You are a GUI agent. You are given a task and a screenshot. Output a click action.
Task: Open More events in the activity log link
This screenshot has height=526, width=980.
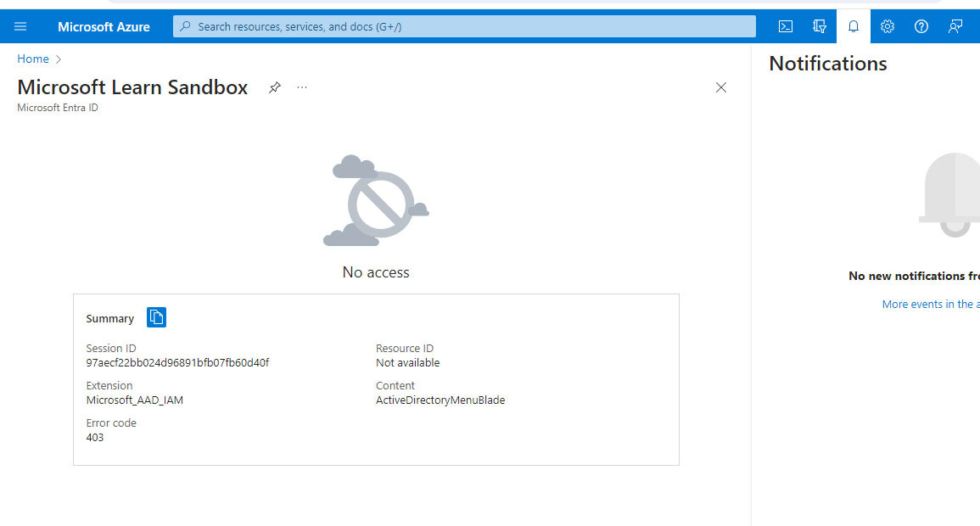coord(931,305)
